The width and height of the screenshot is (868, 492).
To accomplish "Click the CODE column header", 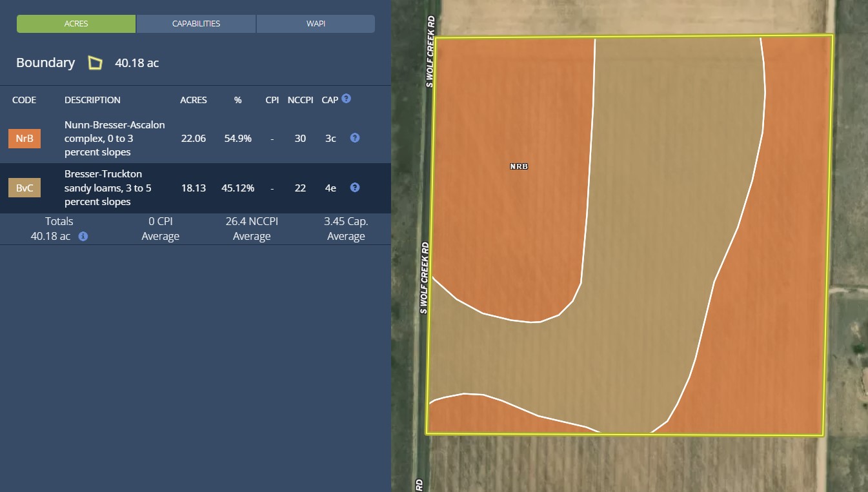I will point(25,100).
